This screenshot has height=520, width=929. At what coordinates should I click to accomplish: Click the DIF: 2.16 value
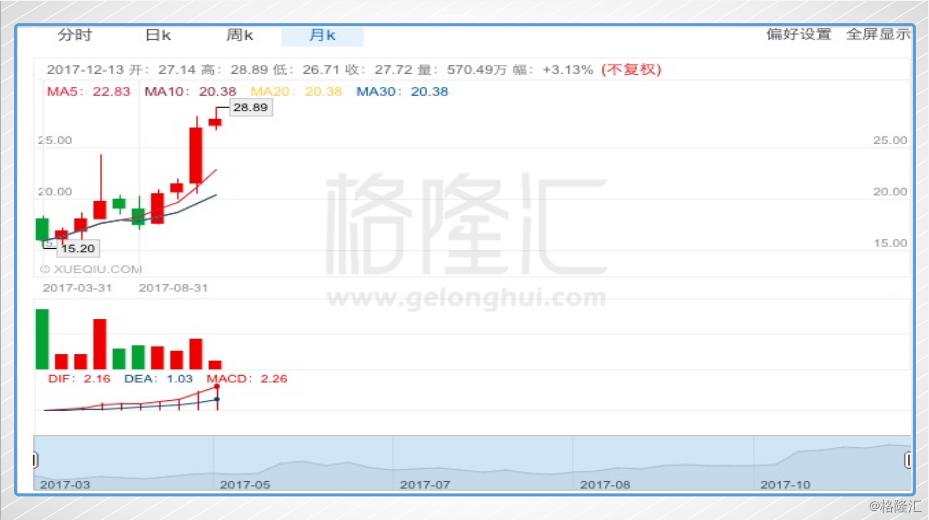tap(79, 379)
